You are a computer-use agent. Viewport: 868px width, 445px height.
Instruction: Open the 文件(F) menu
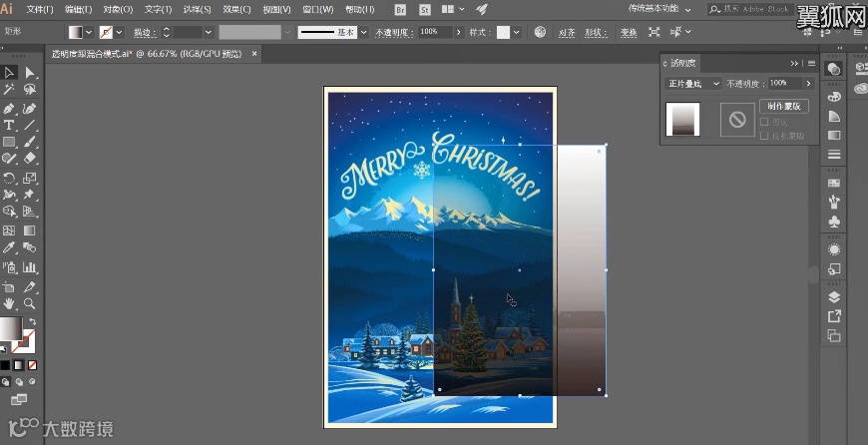[40, 9]
